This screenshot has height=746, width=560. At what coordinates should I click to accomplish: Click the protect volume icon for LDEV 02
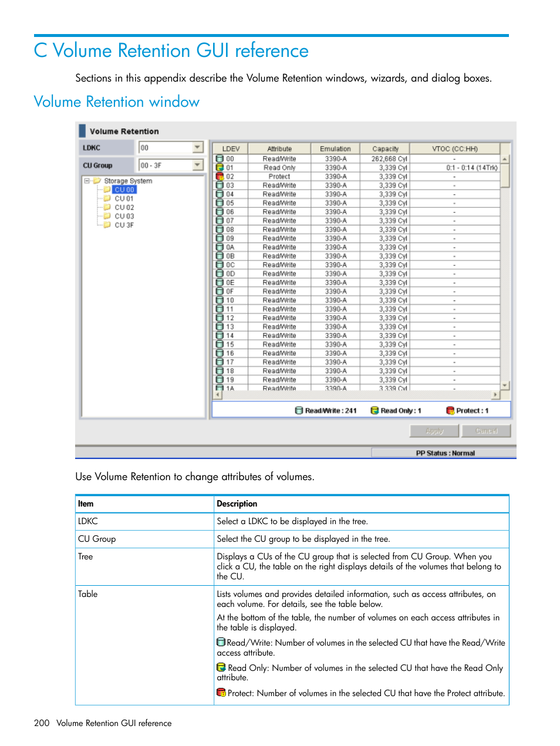coord(220,176)
